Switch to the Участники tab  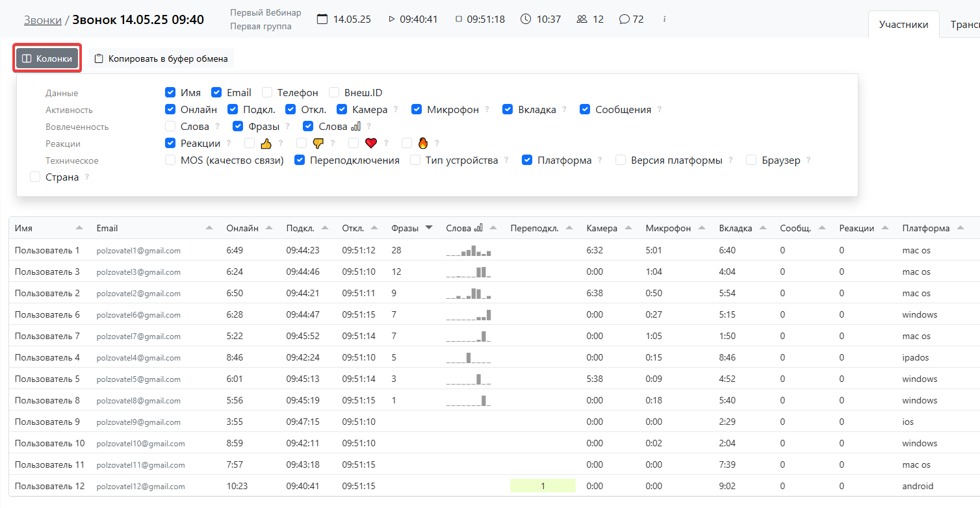coord(903,25)
